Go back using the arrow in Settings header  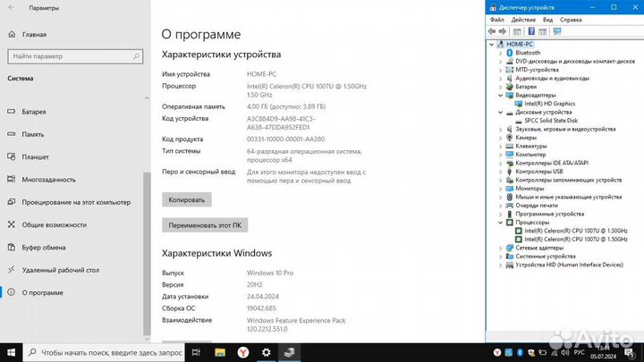11,8
